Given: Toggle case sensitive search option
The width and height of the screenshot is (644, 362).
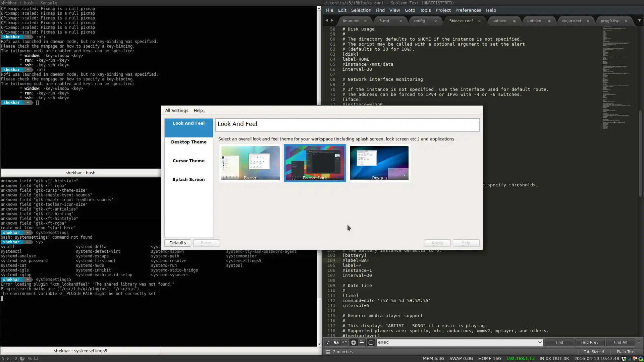Looking at the screenshot, I should [x=336, y=342].
